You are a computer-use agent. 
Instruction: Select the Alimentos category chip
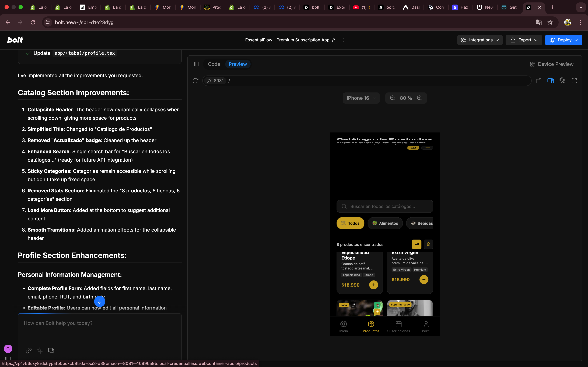385,223
